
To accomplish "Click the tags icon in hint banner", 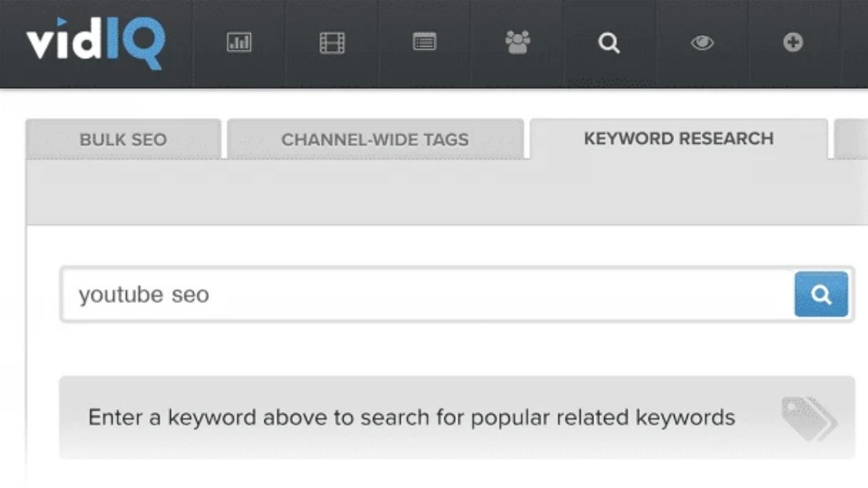I will [x=808, y=417].
